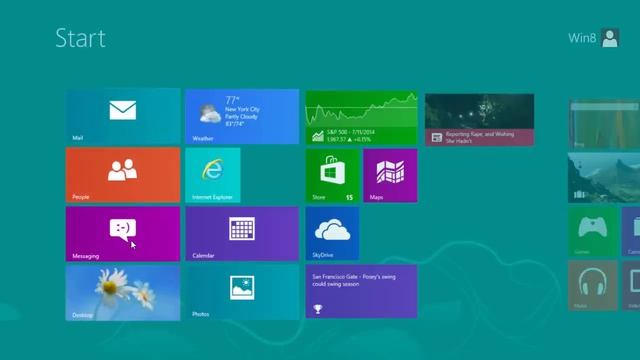Screen dimensions: 640x360
Task: Open the Sports tile with trophy icon
Action: (361, 291)
